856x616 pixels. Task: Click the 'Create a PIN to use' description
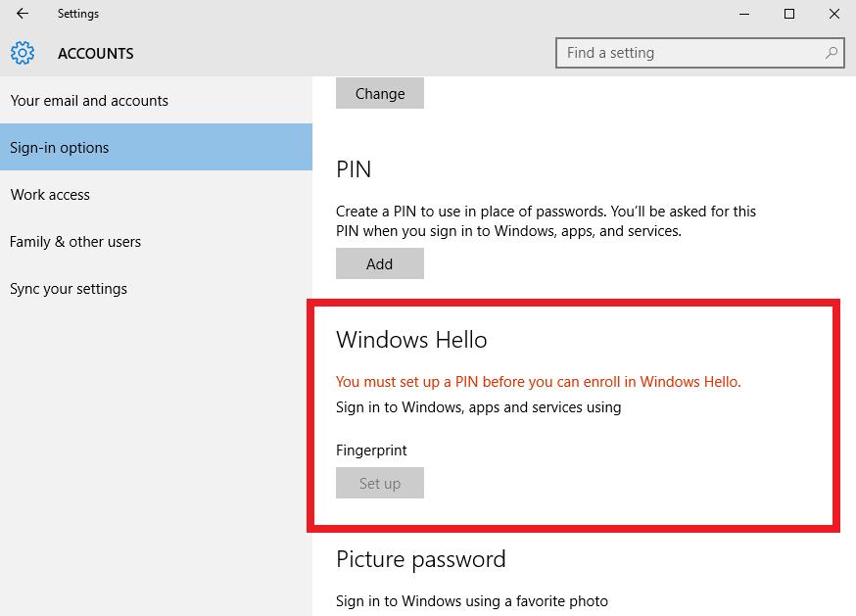(x=546, y=221)
